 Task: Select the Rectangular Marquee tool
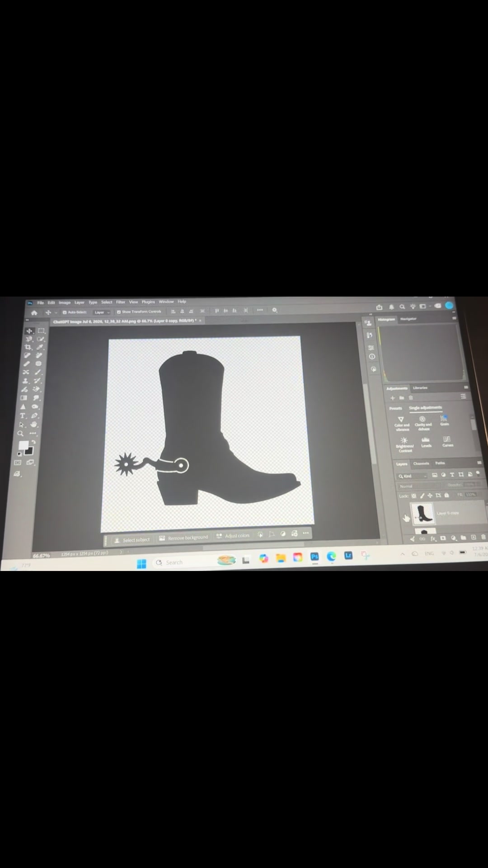(42, 331)
